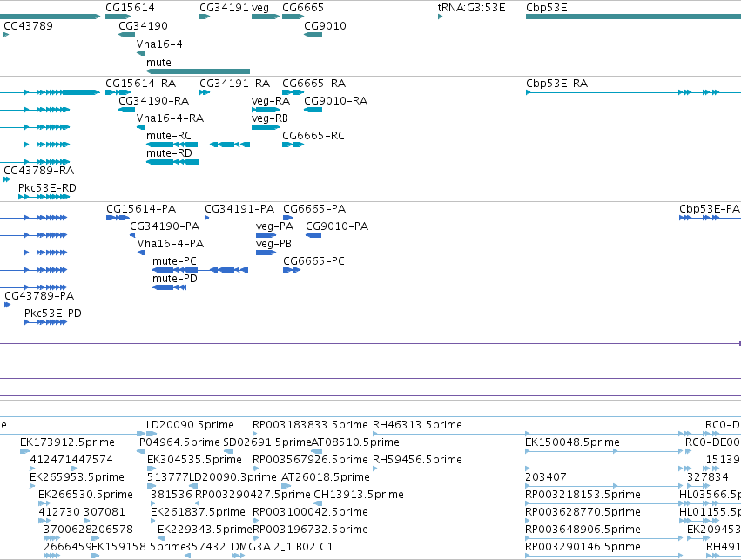Select protein veg-PB

(273, 245)
